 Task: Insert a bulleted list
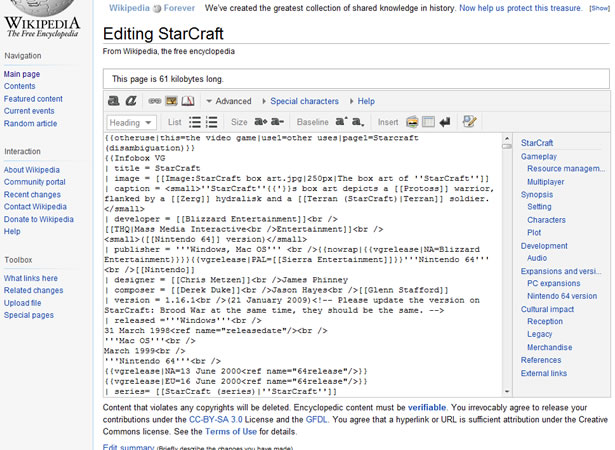[x=195, y=122]
